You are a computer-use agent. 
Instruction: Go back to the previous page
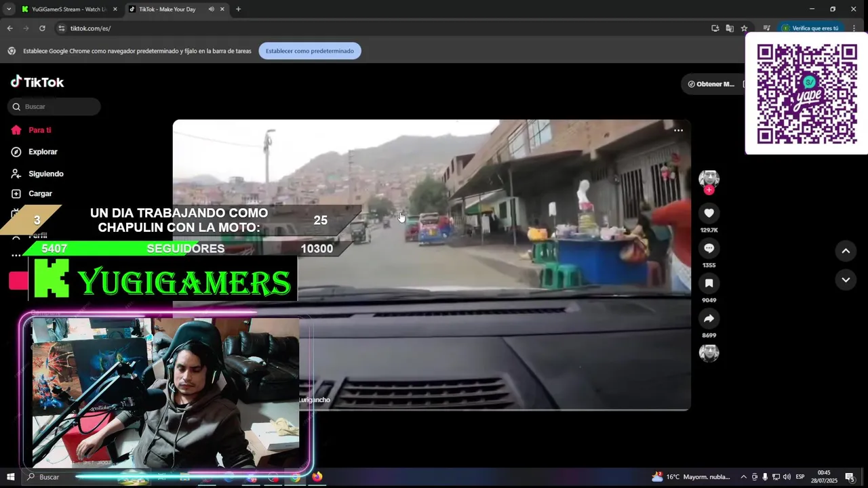pyautogui.click(x=9, y=28)
